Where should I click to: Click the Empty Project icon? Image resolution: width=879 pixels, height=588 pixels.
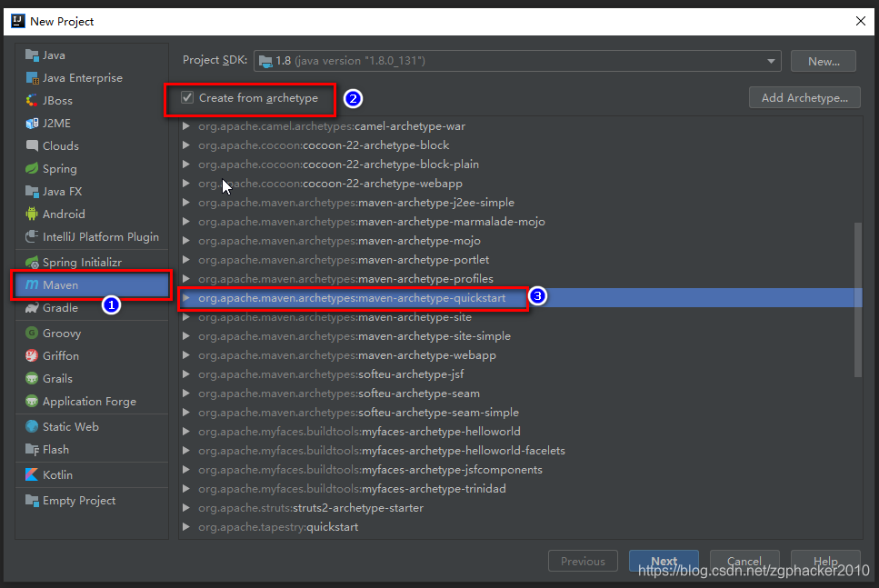pyautogui.click(x=32, y=501)
